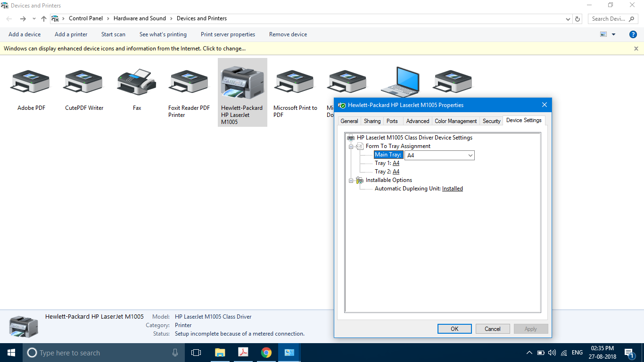Screen dimensions: 644x362
Task: Click Automatic Duplexing Unit Installed value
Action: (x=453, y=189)
